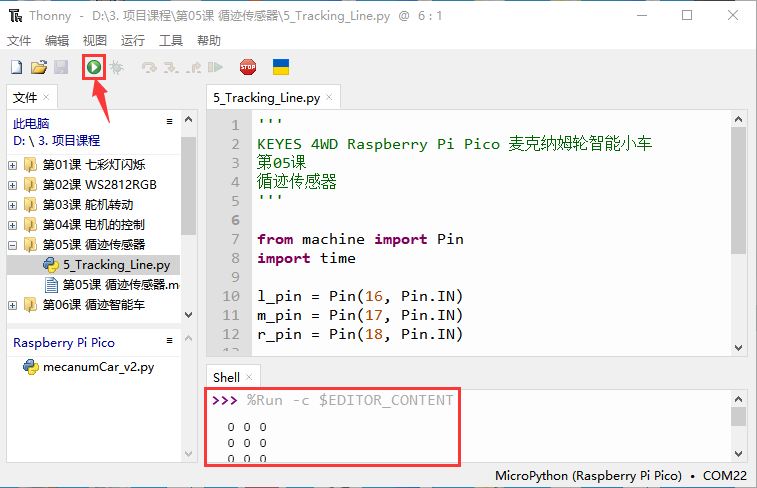Click the file tree scroll down arrow
The width and height of the screenshot is (757, 488).
[189, 315]
